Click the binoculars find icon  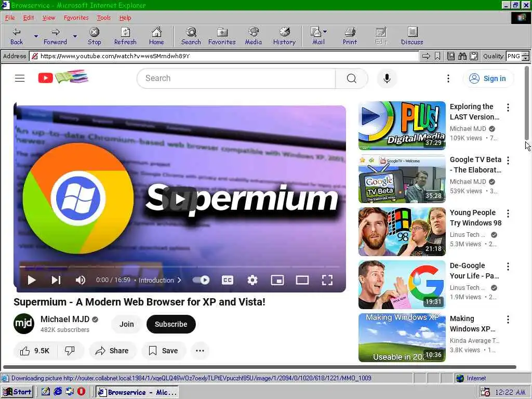(462, 56)
